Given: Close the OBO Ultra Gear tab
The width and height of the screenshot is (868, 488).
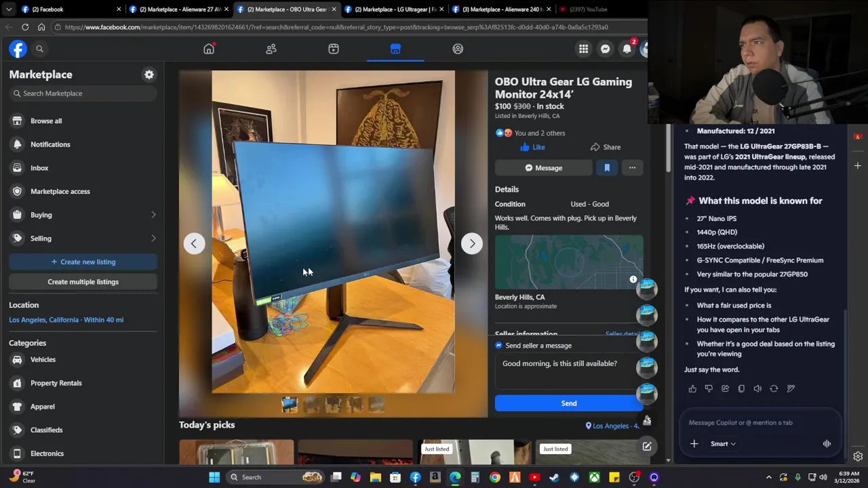Looking at the screenshot, I should pos(334,9).
